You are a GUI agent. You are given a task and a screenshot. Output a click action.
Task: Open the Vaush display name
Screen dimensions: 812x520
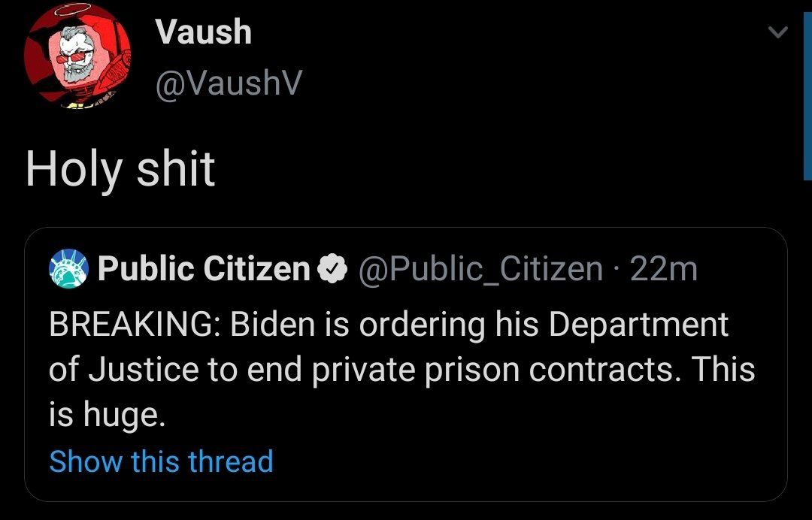203,32
